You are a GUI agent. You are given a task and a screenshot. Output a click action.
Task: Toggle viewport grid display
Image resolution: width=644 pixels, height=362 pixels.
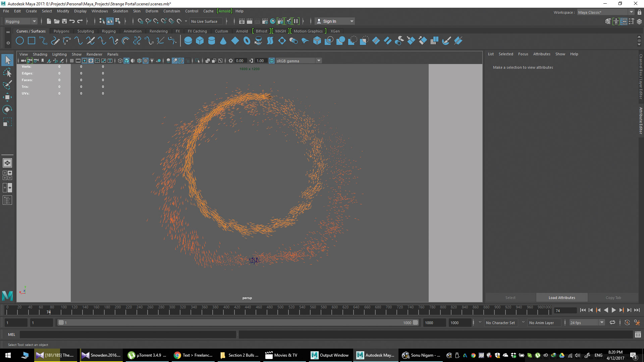72,61
